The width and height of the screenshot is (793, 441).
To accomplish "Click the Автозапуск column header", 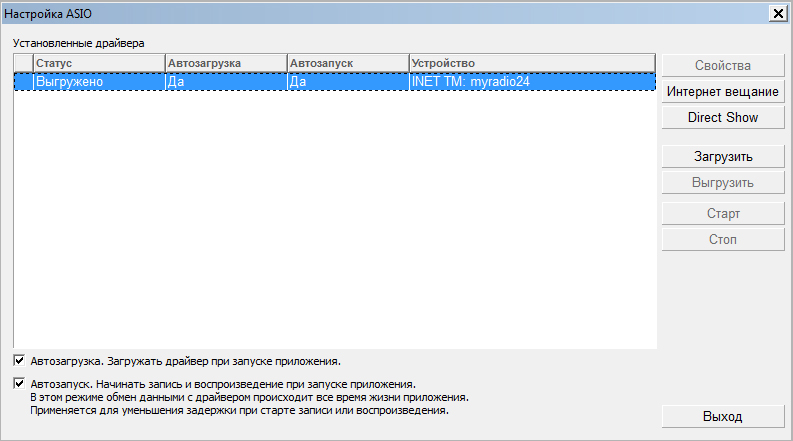I will click(347, 63).
